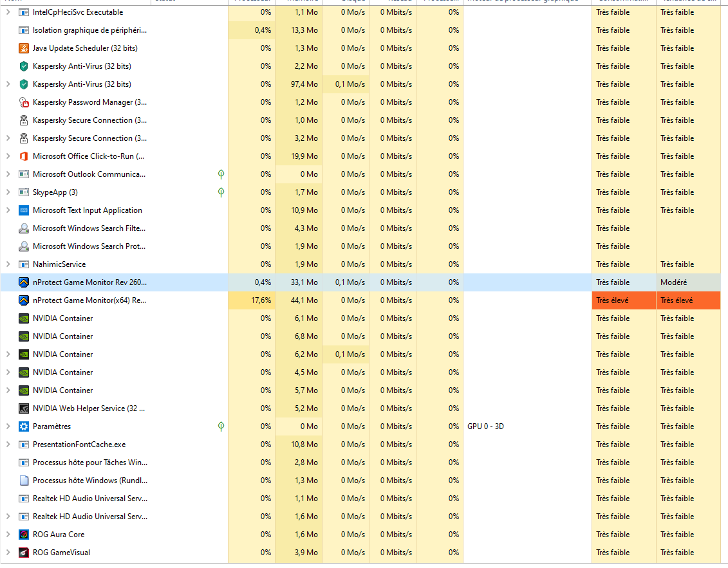Viewport: 728px width, 568px height.
Task: Click the Paramètres gear icon
Action: coord(24,426)
